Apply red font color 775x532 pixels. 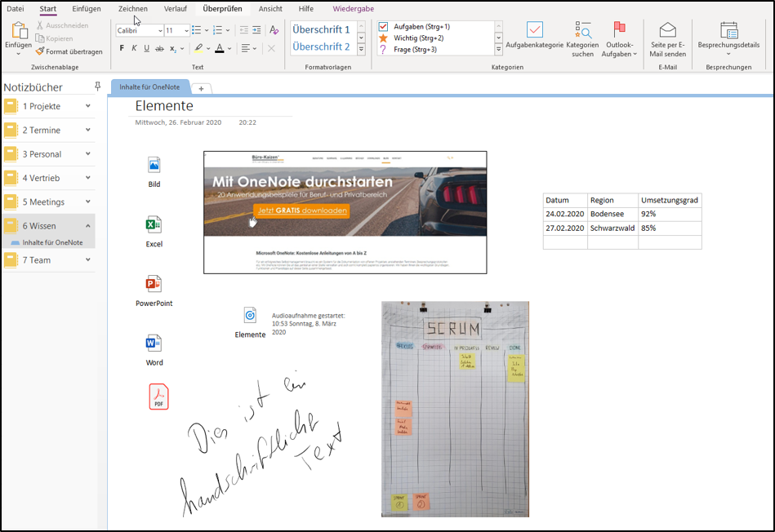(220, 48)
